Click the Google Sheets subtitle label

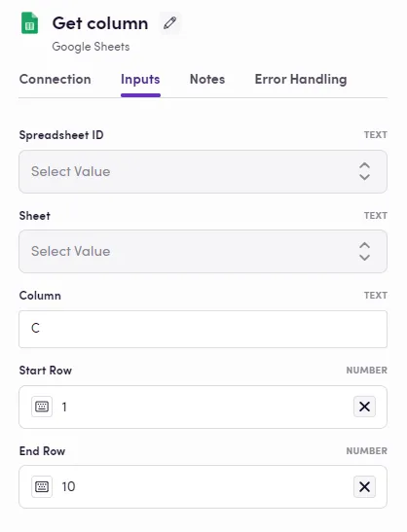point(91,47)
